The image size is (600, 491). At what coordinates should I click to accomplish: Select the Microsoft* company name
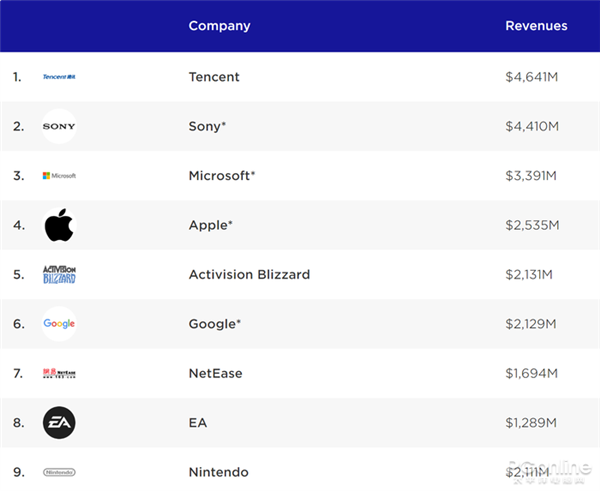[x=222, y=176]
